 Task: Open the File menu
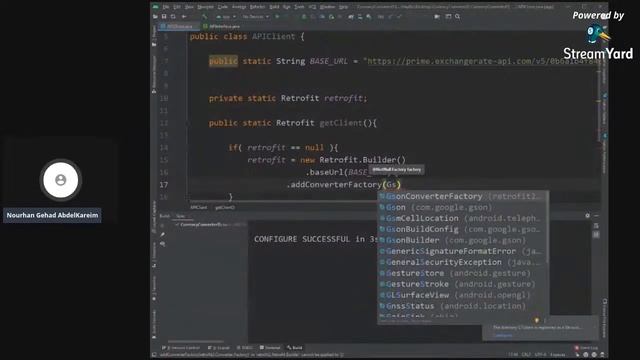(166, 7)
